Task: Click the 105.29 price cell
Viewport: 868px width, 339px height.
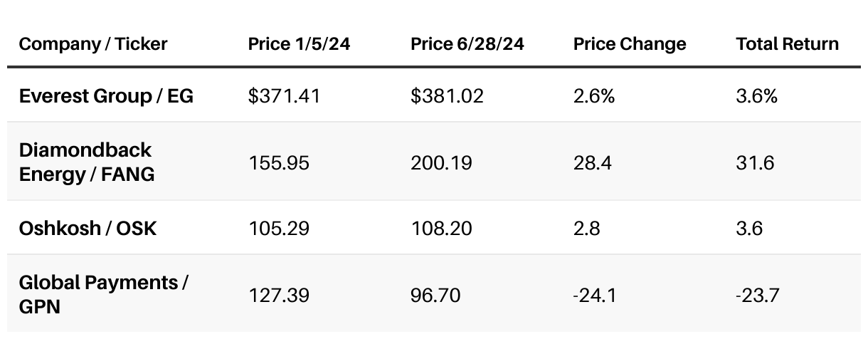Action: (278, 229)
